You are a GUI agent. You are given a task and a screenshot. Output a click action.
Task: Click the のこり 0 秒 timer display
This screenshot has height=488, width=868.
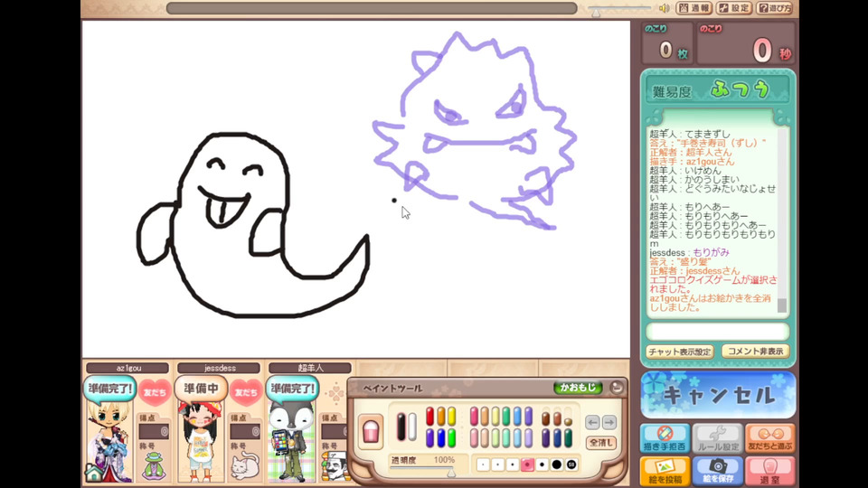pyautogui.click(x=746, y=43)
